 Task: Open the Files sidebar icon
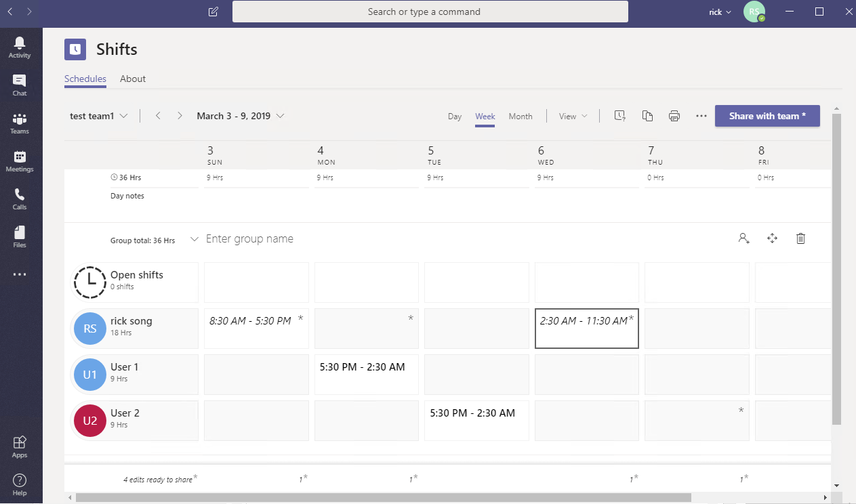19,236
